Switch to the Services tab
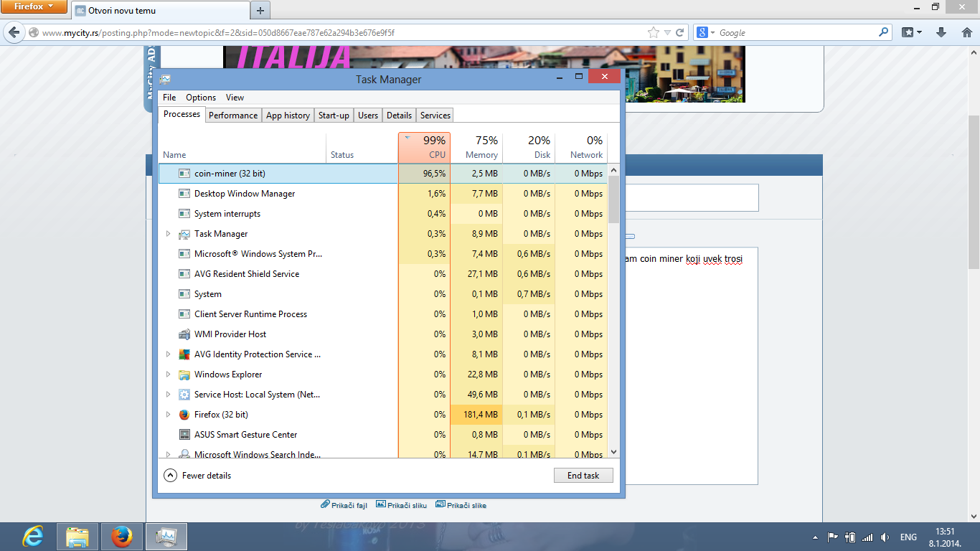Screen dimensions: 980x551 [x=435, y=116]
